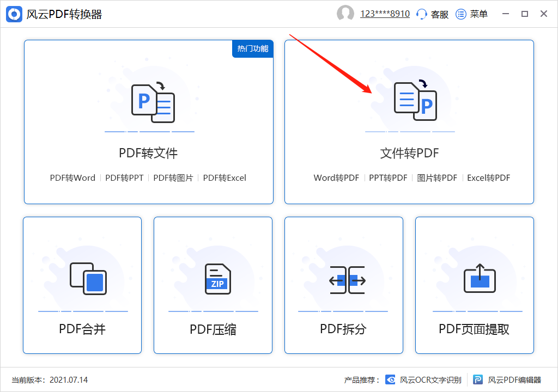
Task: Open the PDF拆分 label
Action: coord(343,329)
